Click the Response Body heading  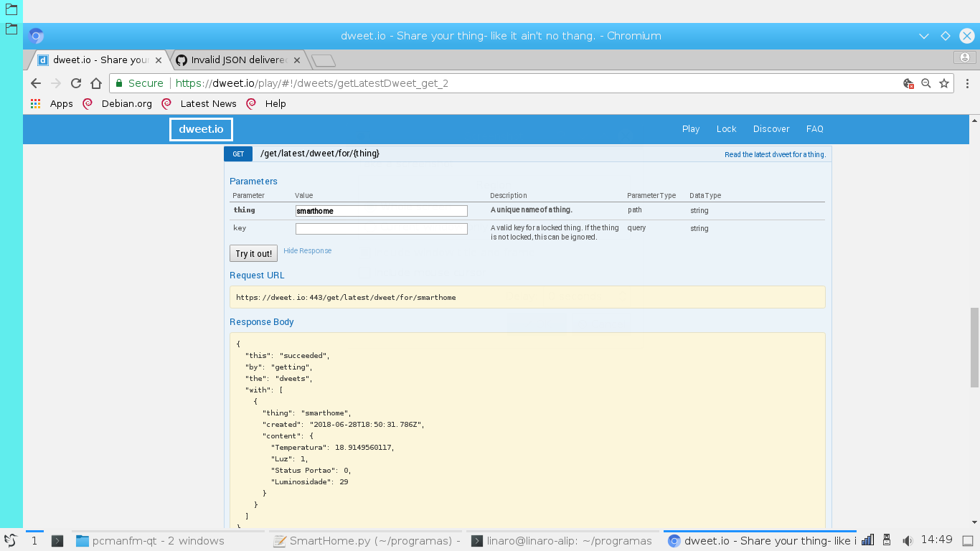click(x=262, y=322)
